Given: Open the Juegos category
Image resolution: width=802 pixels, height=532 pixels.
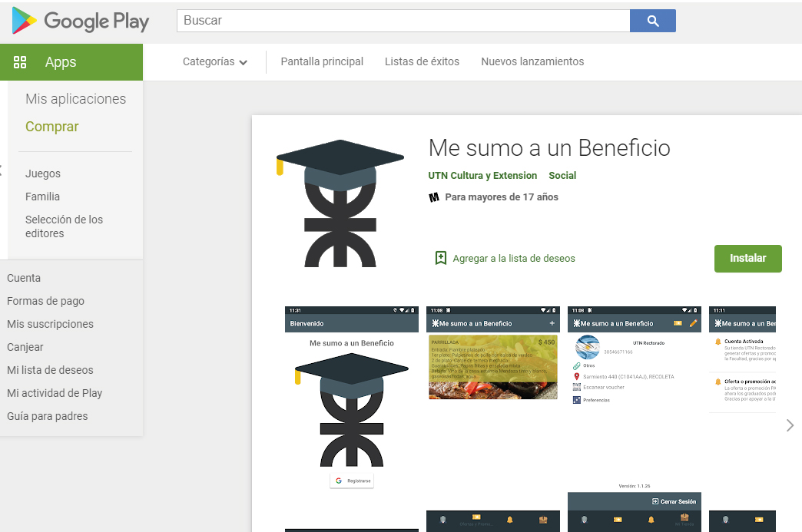Looking at the screenshot, I should point(43,173).
